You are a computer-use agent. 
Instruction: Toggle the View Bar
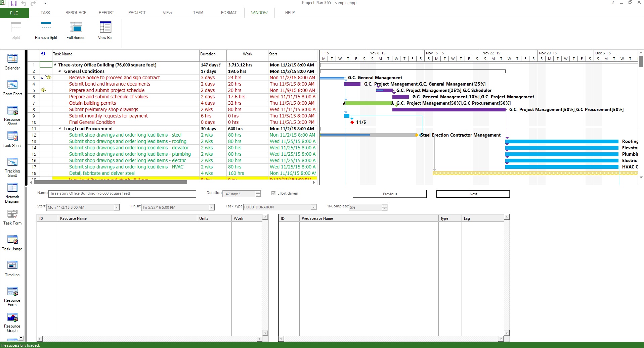[105, 30]
